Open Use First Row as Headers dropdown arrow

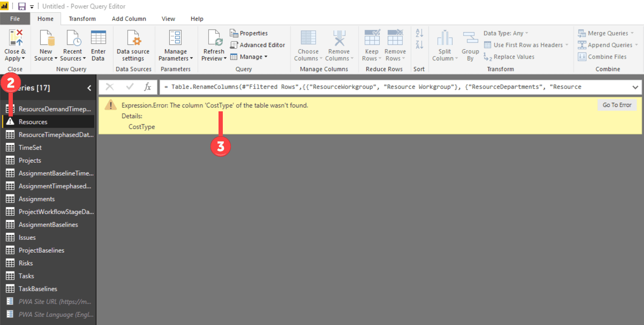[566, 45]
